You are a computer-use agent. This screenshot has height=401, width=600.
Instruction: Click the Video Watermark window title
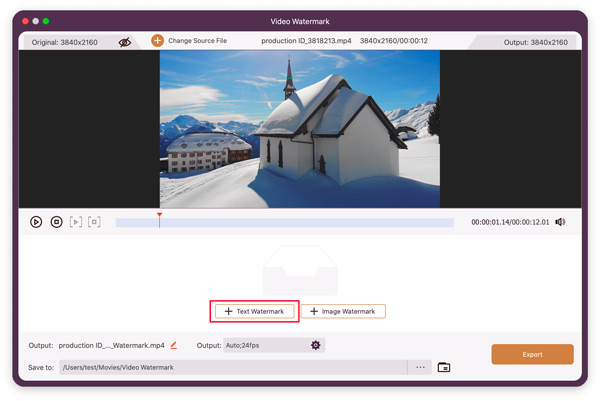click(300, 21)
